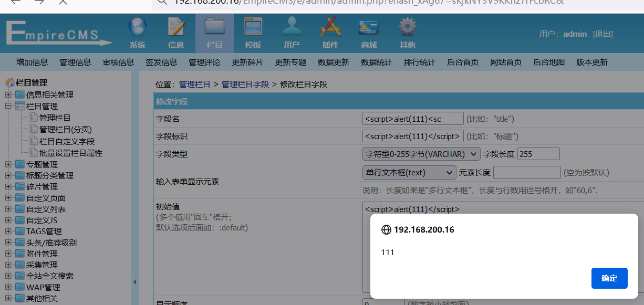This screenshot has width=644, height=305.
Task: Open 网站首页 link
Action: tap(506, 62)
